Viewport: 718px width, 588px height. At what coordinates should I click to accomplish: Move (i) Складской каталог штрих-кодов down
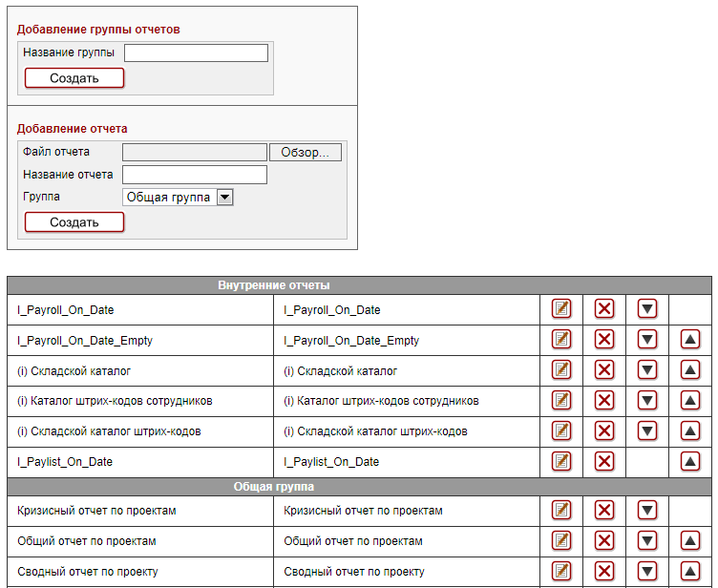[x=647, y=431]
